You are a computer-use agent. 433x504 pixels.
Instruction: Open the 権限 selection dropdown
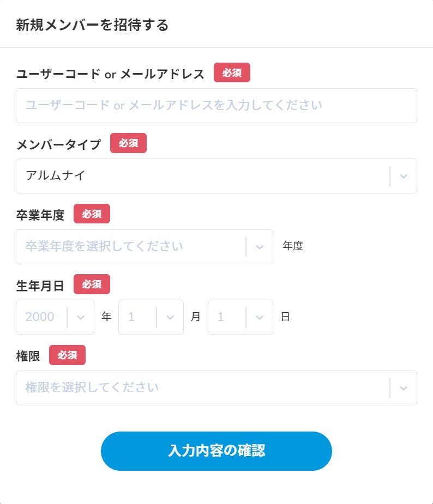[202, 388]
